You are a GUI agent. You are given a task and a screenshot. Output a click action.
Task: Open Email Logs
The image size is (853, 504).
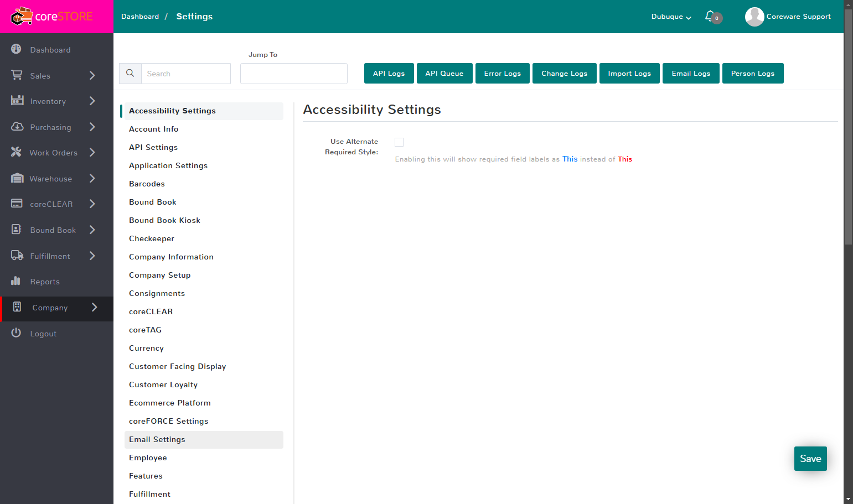(691, 74)
